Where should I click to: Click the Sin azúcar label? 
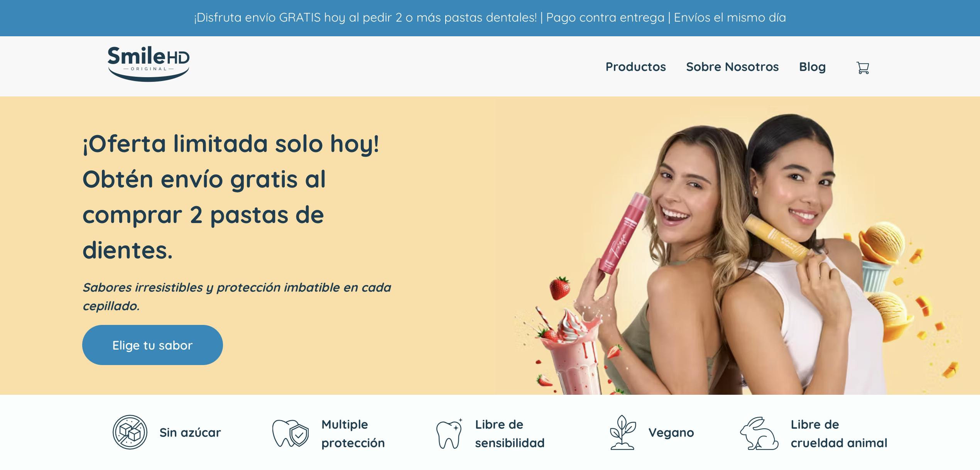(190, 433)
